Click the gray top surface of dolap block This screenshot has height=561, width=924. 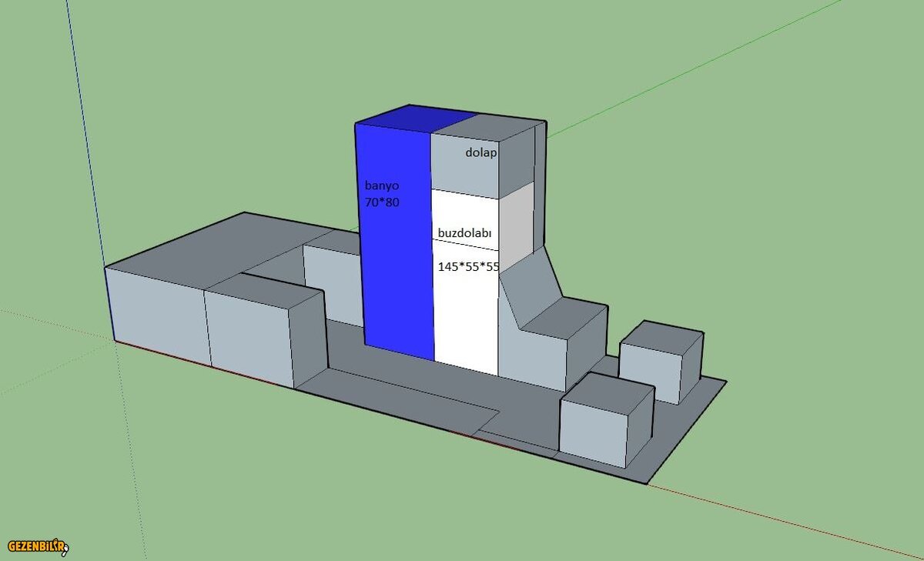pos(493,126)
